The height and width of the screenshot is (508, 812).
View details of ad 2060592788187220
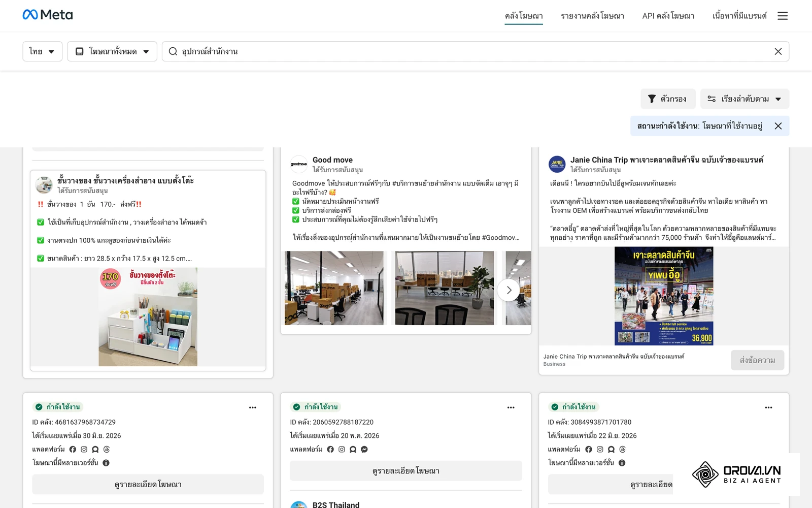point(406,471)
